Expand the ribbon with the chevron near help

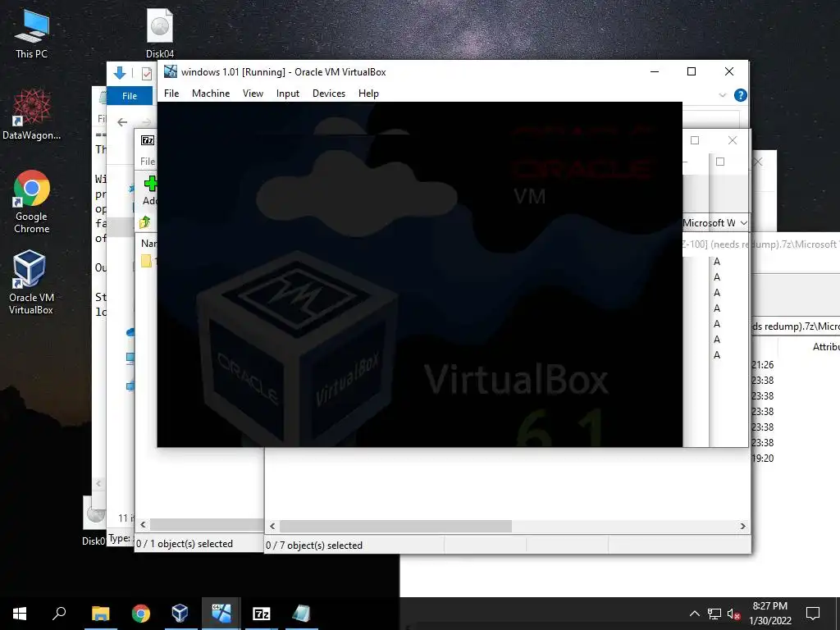click(x=722, y=95)
